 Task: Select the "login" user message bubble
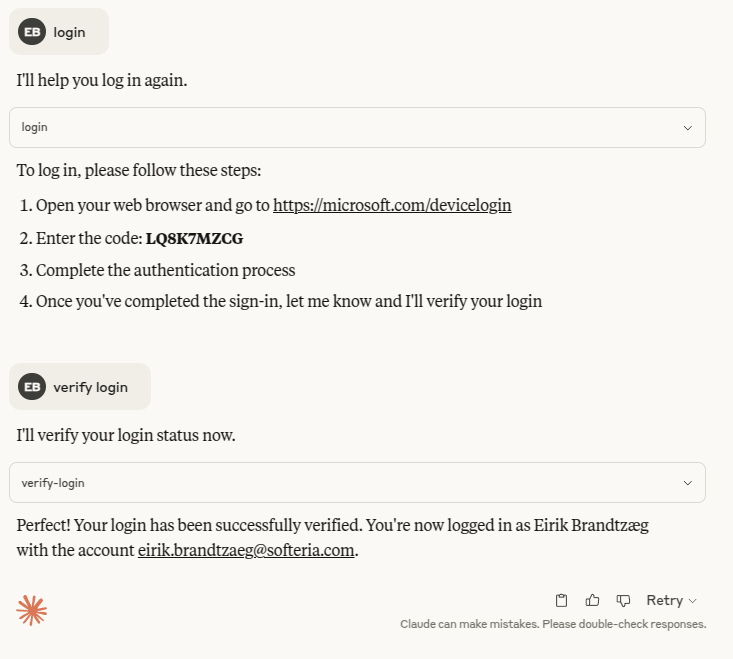(69, 32)
